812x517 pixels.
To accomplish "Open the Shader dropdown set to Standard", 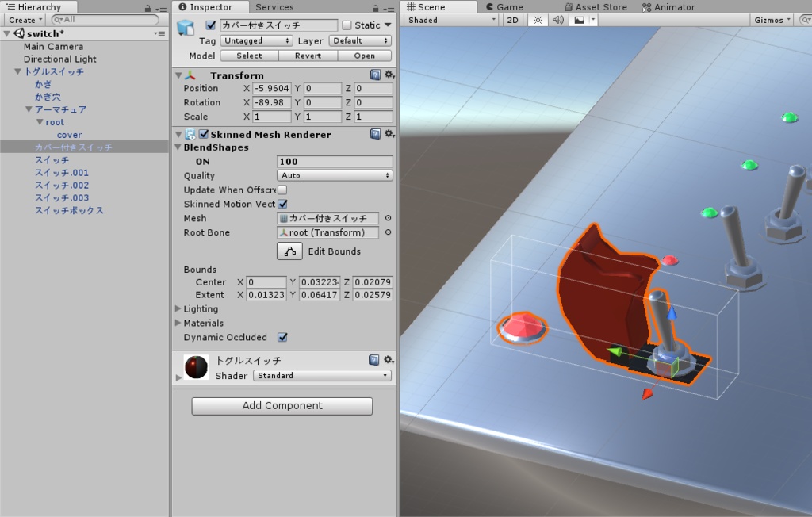I will click(x=322, y=376).
